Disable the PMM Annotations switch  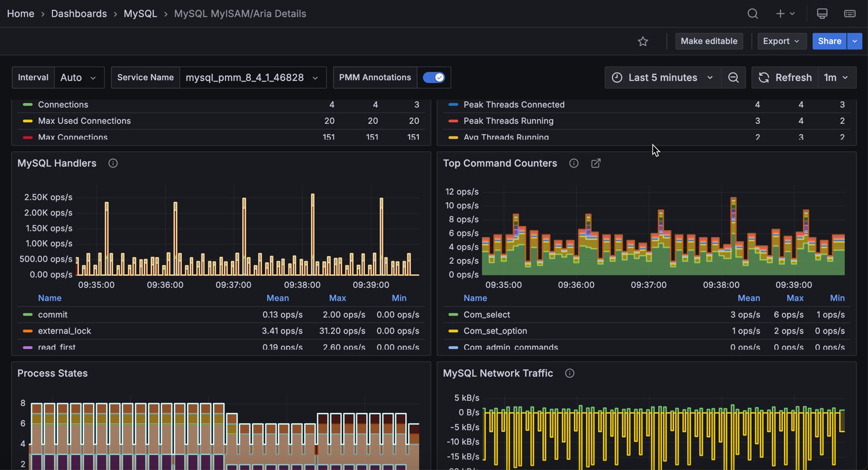(x=433, y=78)
